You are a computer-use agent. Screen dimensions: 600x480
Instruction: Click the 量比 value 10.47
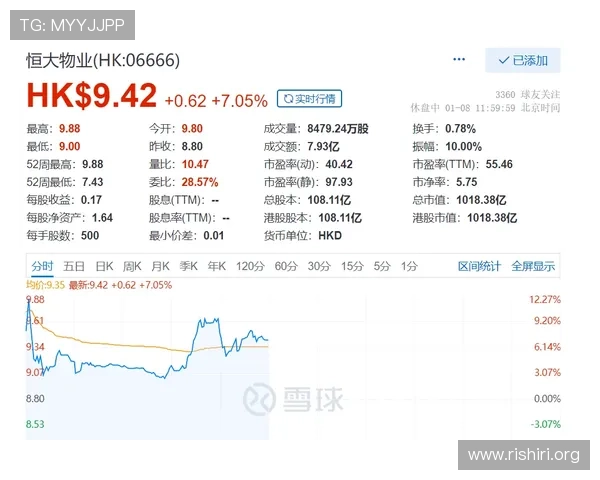point(195,164)
